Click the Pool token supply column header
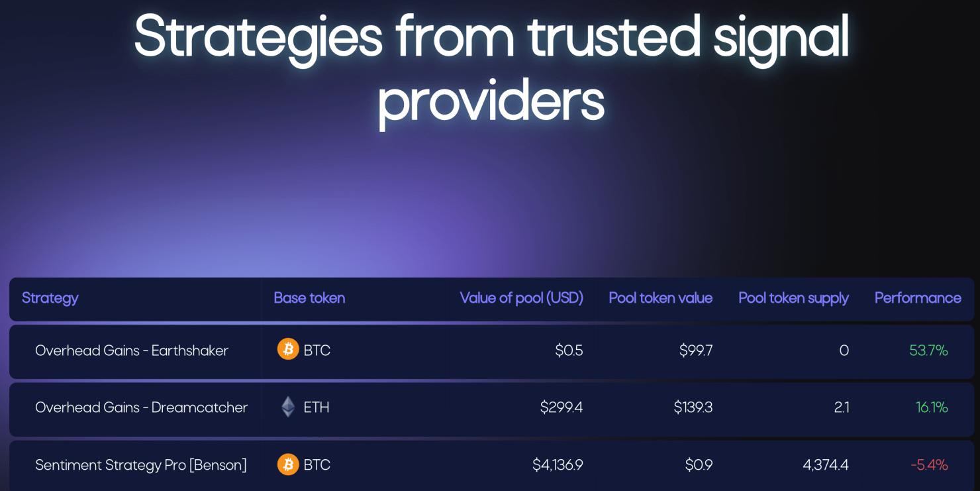980x491 pixels. [793, 298]
